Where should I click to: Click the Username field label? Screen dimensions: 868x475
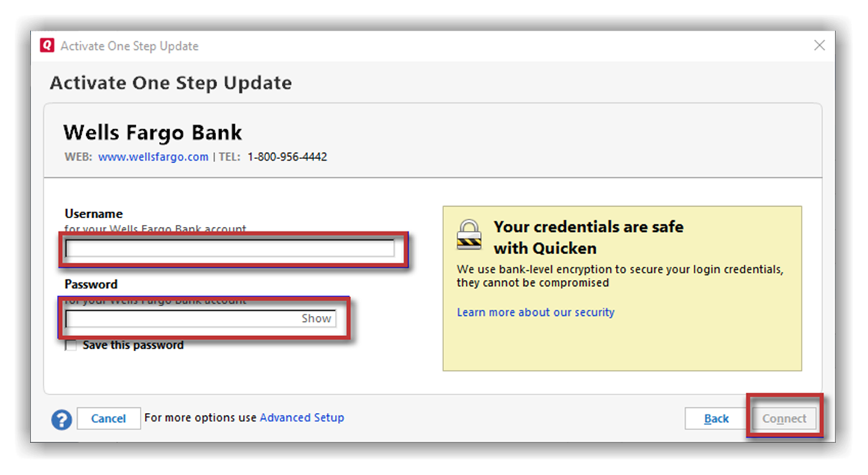pyautogui.click(x=93, y=214)
